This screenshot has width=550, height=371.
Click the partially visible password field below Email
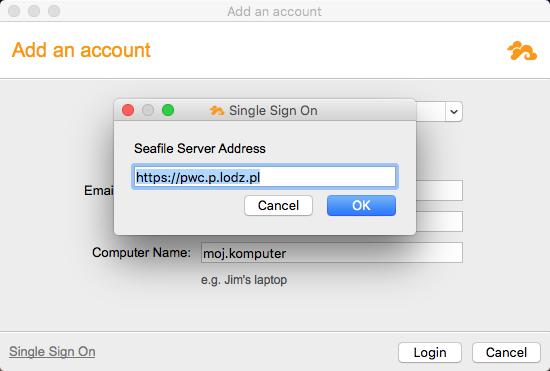pyautogui.click(x=439, y=221)
